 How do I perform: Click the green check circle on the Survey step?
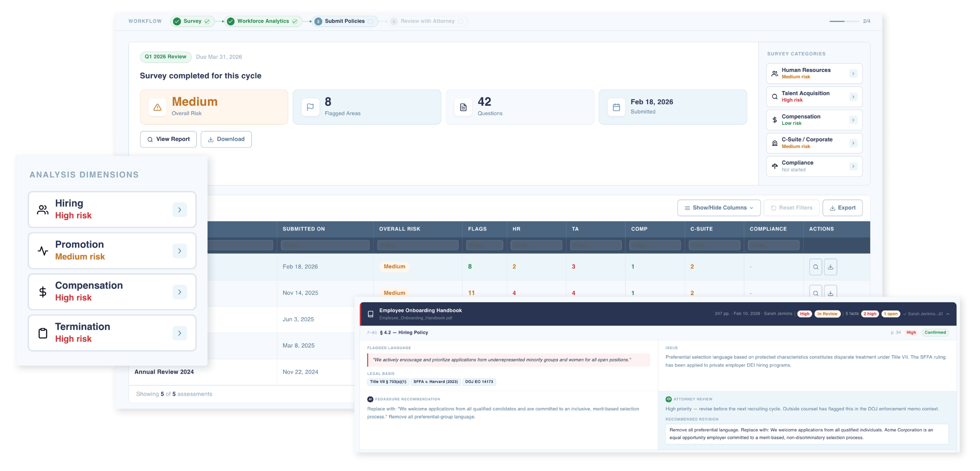click(177, 21)
